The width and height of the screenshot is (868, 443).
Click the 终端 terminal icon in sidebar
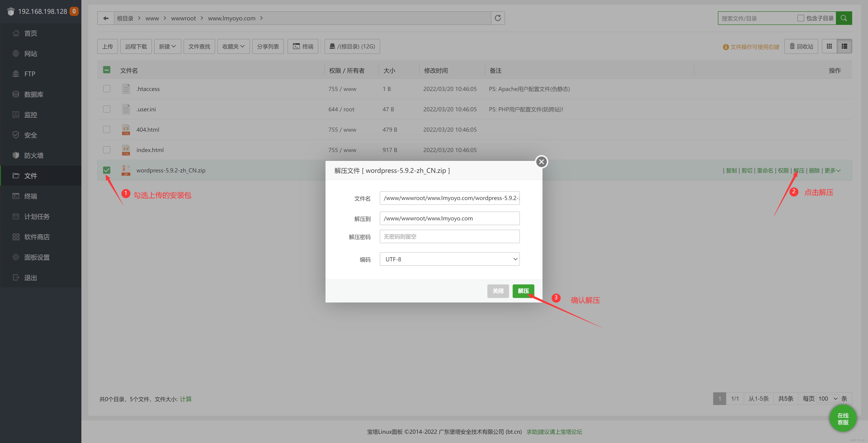coord(16,196)
